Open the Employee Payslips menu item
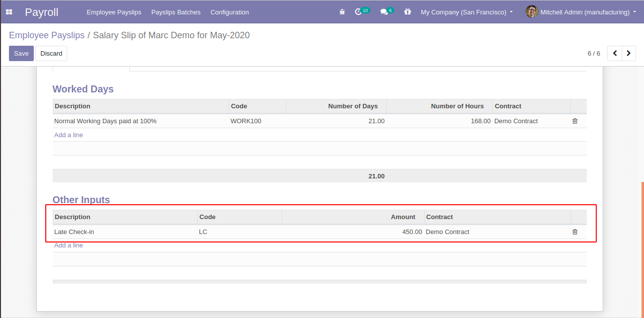The image size is (644, 318). [x=114, y=12]
